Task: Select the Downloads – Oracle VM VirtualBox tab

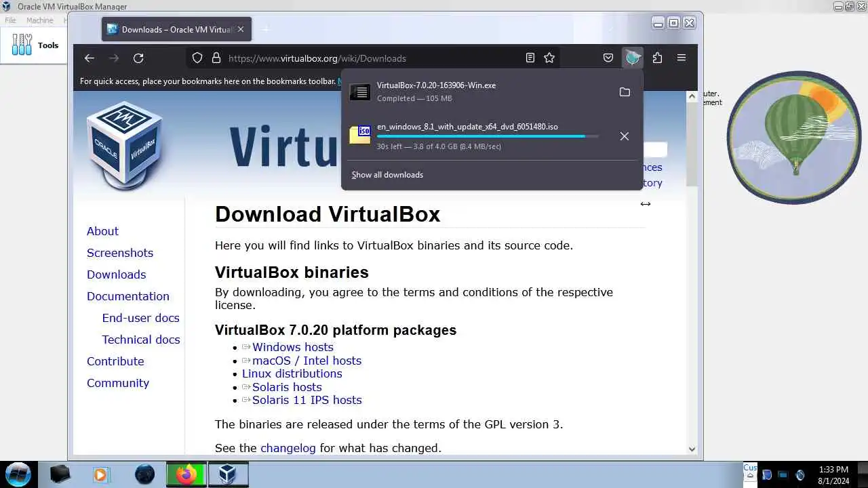Action: click(x=176, y=29)
